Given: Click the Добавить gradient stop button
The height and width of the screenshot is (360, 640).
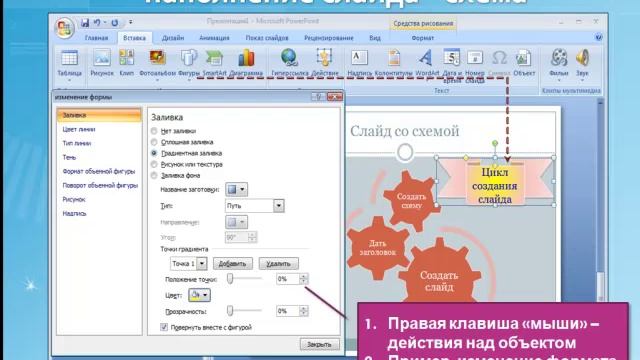Looking at the screenshot, I should coord(233,264).
